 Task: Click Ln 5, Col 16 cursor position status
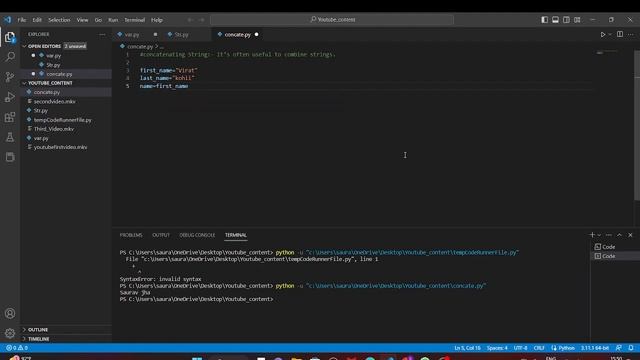click(467, 348)
